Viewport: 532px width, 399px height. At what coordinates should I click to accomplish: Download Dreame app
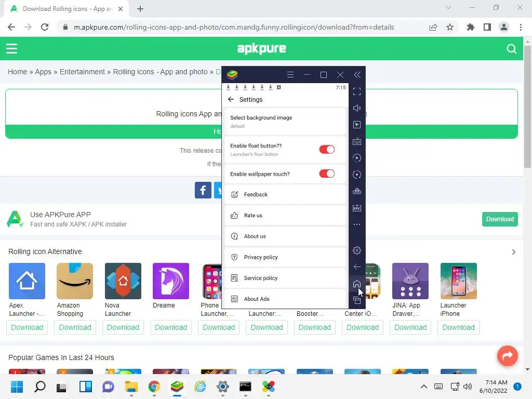coord(171,327)
